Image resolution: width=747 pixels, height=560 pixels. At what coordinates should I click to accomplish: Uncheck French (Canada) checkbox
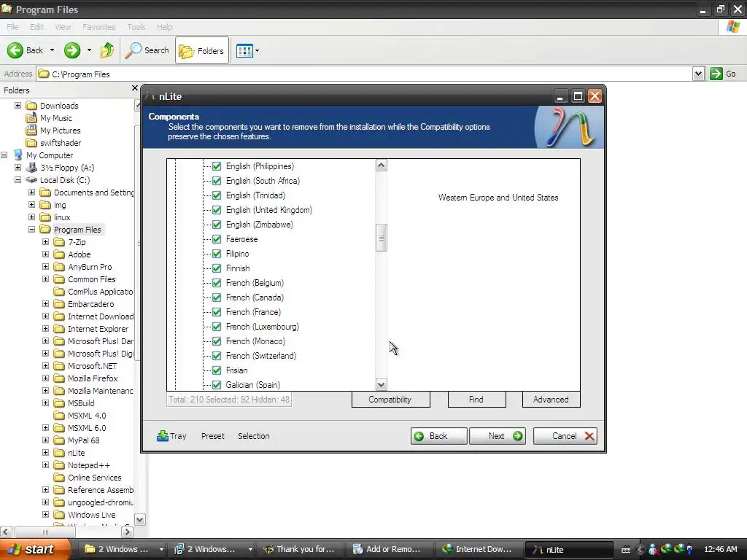pos(216,297)
